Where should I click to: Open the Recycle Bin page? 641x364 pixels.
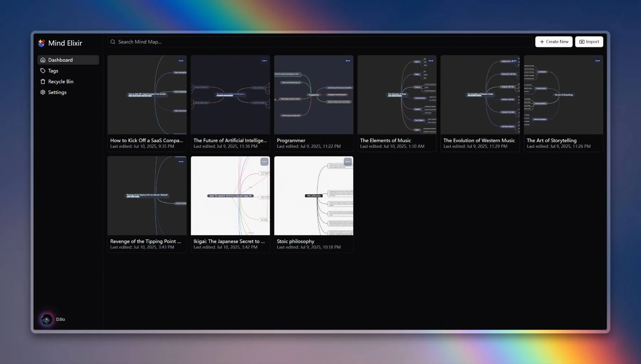coord(61,82)
